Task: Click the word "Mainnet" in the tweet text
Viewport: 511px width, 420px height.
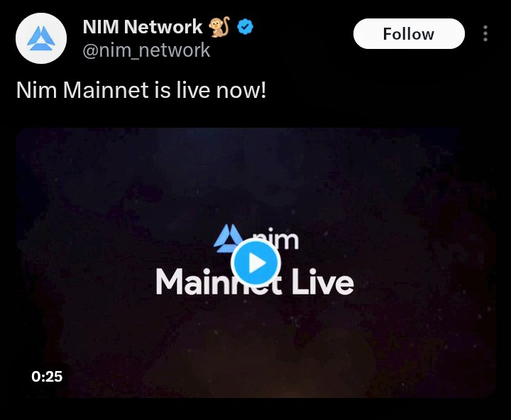Action: click(106, 90)
